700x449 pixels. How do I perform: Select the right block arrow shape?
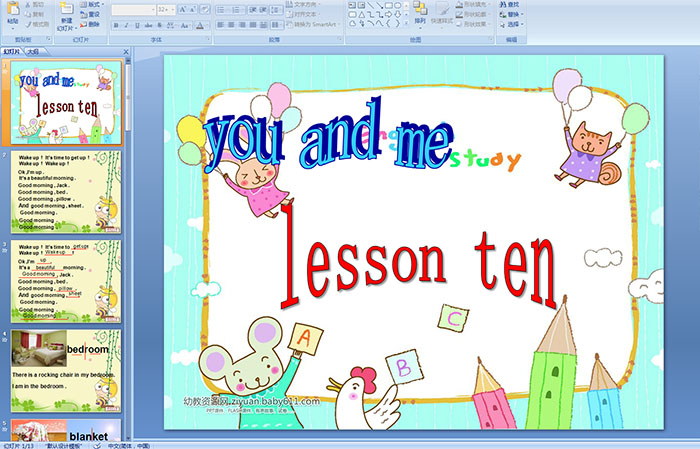(388, 15)
